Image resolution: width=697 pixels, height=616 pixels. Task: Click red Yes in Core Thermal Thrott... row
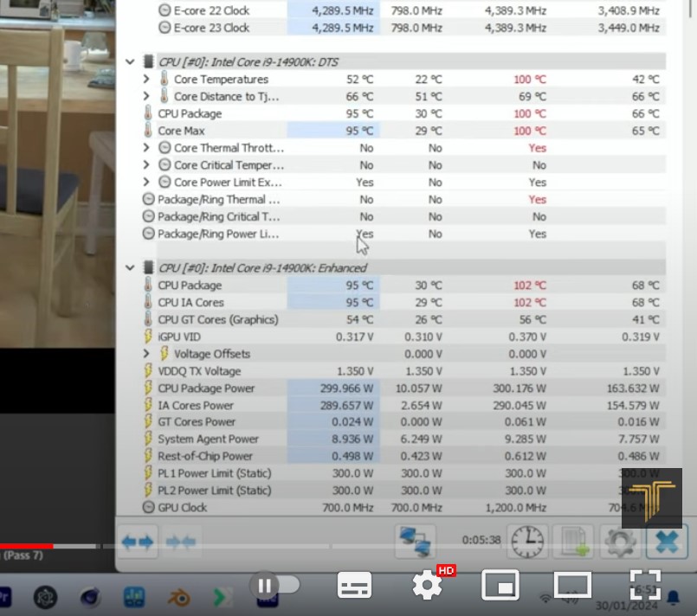(x=538, y=147)
